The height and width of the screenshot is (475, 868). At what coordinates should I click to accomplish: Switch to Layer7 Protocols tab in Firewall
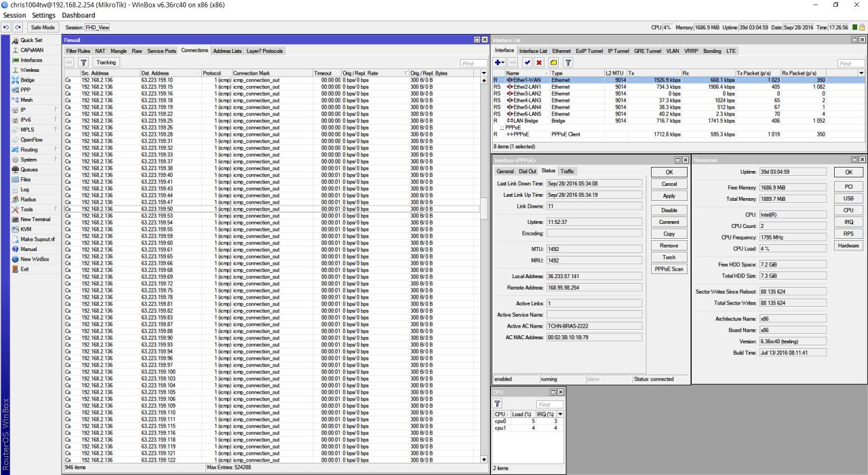pyautogui.click(x=264, y=51)
